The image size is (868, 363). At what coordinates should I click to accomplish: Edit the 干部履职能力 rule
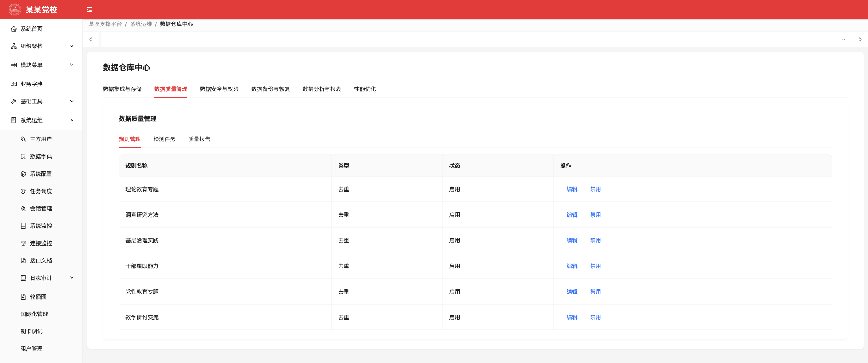click(572, 266)
